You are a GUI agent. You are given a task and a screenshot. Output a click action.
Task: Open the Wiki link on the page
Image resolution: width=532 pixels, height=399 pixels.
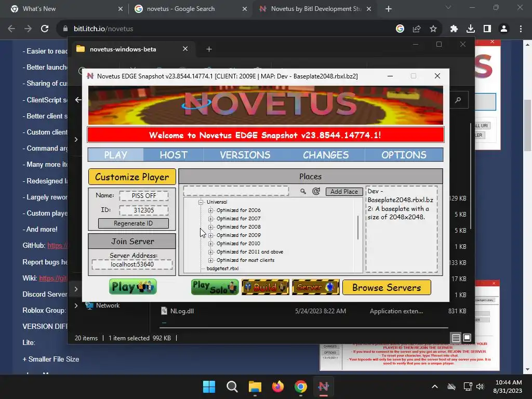(54, 278)
